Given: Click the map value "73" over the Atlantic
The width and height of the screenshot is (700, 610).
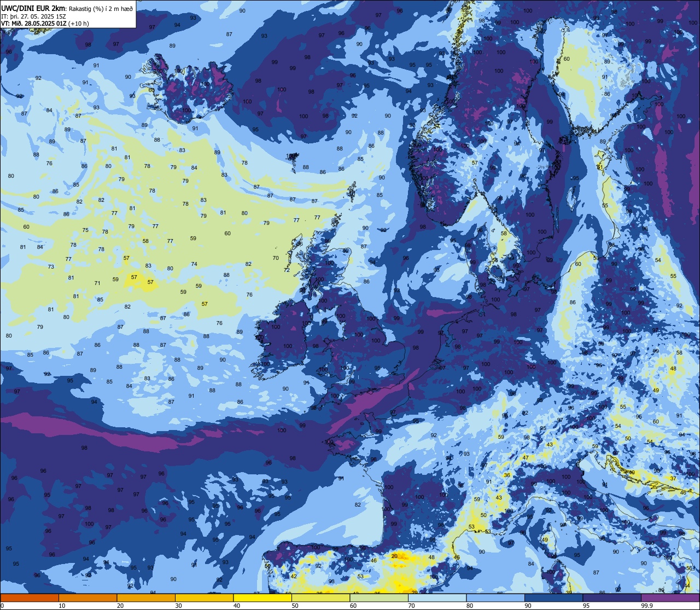Looking at the screenshot, I should (51, 266).
